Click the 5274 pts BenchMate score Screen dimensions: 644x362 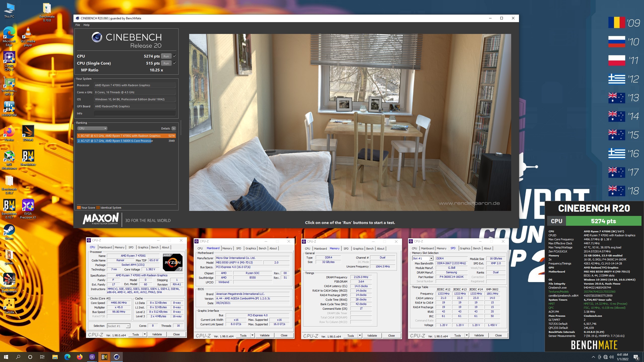pyautogui.click(x=603, y=221)
